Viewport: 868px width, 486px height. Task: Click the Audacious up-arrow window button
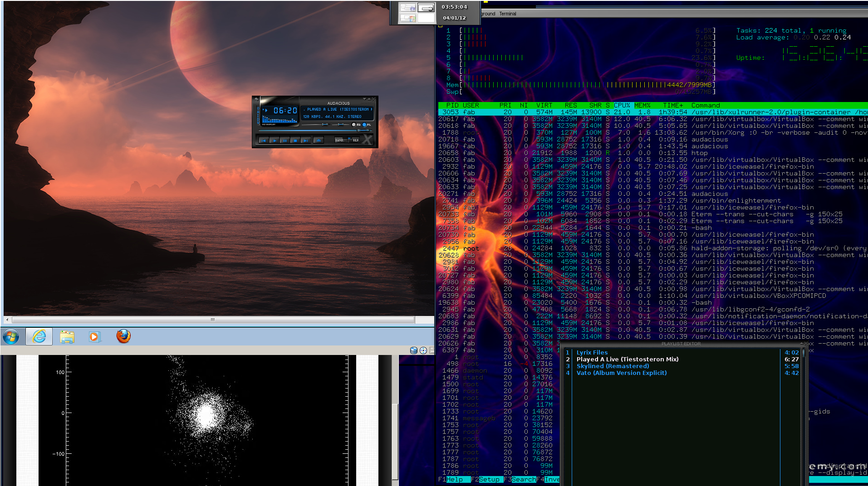369,99
